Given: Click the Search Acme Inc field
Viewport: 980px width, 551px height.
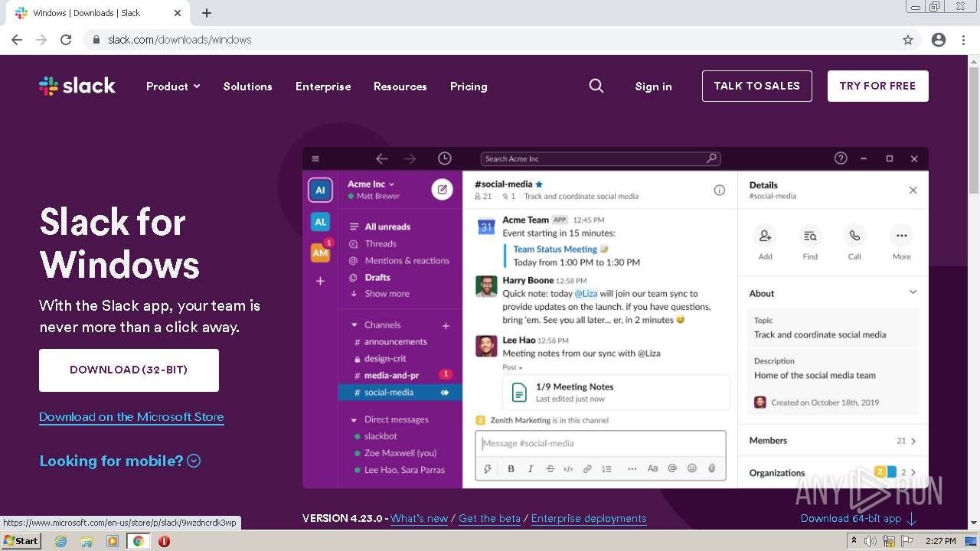Looking at the screenshot, I should click(x=600, y=158).
